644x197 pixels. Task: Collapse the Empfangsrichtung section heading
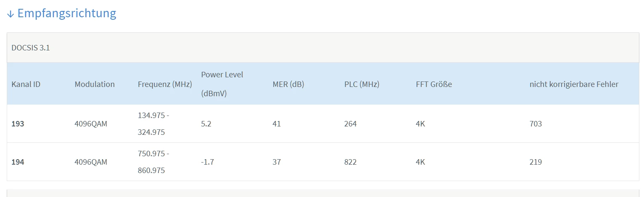pos(66,13)
